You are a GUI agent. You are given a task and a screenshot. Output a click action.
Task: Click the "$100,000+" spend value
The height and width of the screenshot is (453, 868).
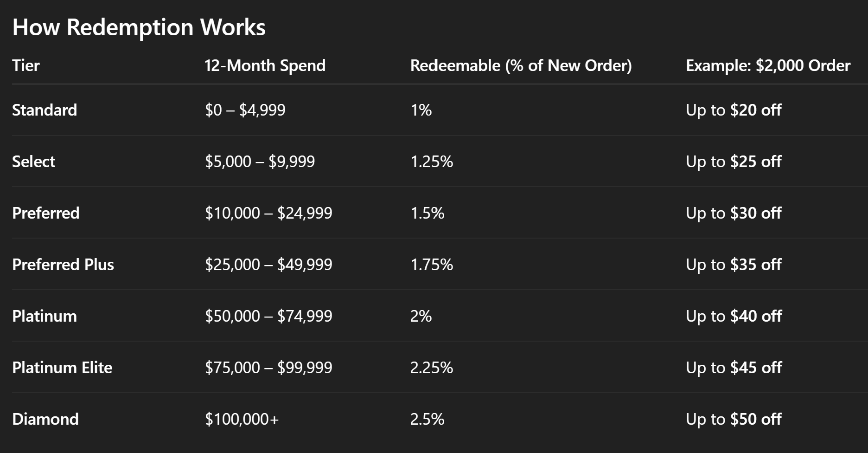(x=242, y=419)
